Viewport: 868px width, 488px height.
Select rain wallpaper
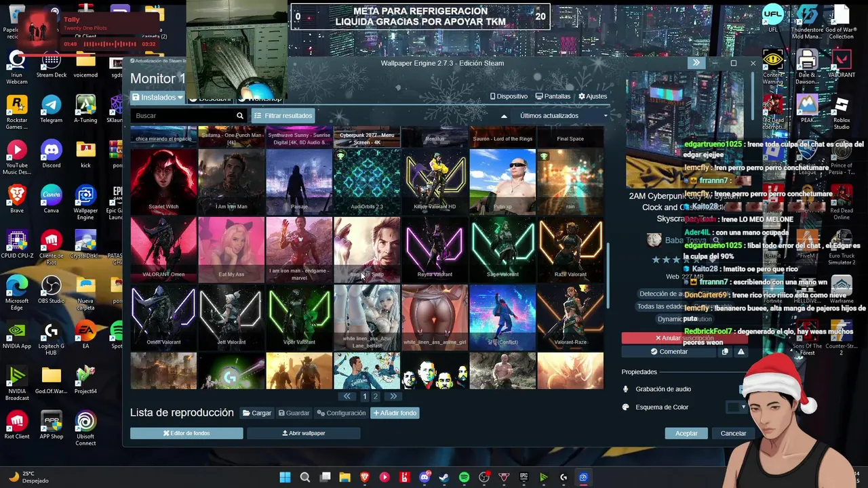570,181
